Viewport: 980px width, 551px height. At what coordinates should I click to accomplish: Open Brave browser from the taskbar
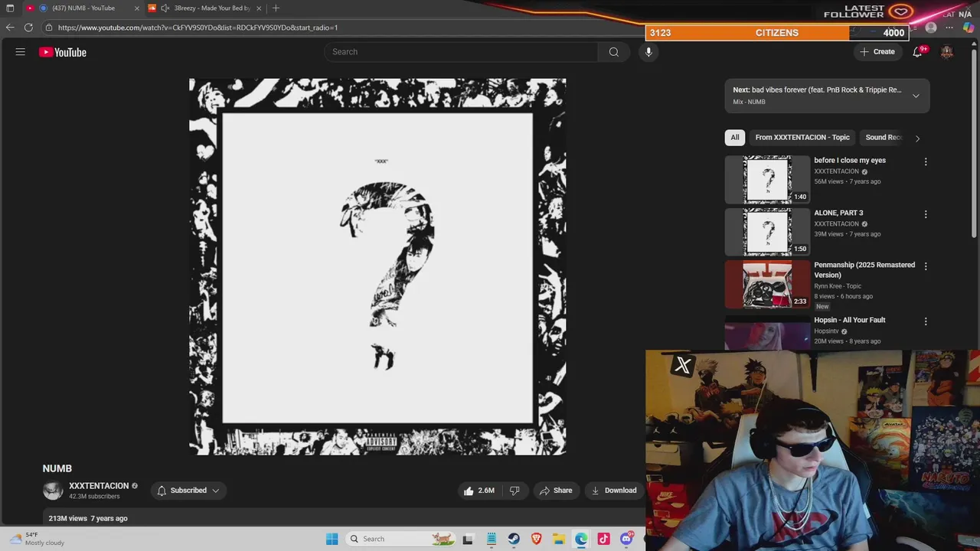click(536, 539)
